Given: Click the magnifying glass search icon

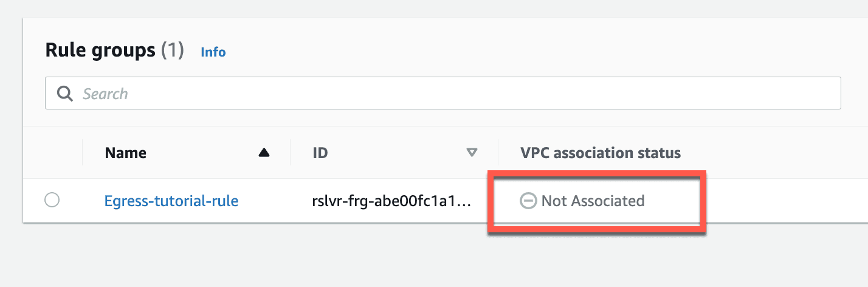Looking at the screenshot, I should [64, 94].
